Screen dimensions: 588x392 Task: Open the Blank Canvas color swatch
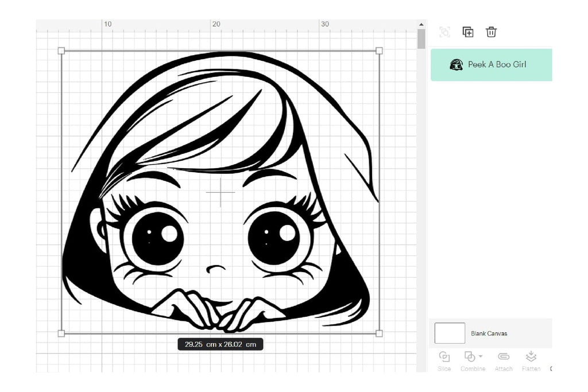(x=450, y=333)
